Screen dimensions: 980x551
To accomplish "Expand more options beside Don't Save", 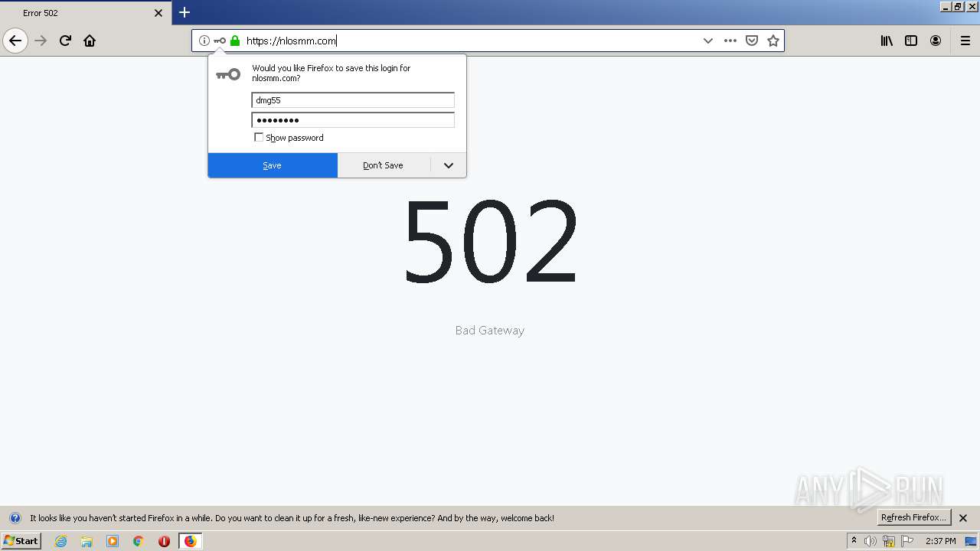I will 449,165.
